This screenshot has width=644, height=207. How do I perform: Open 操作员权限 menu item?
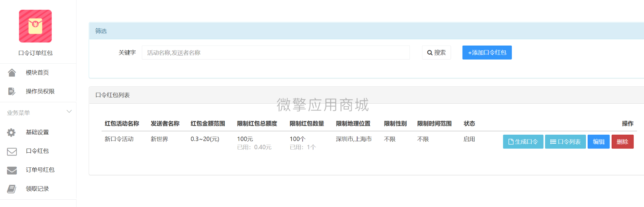[x=40, y=91]
